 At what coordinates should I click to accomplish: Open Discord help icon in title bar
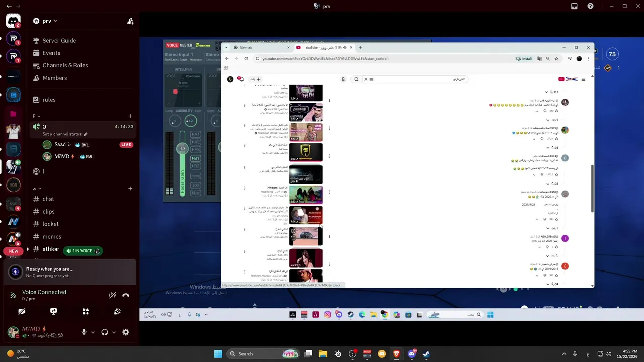pos(590,6)
